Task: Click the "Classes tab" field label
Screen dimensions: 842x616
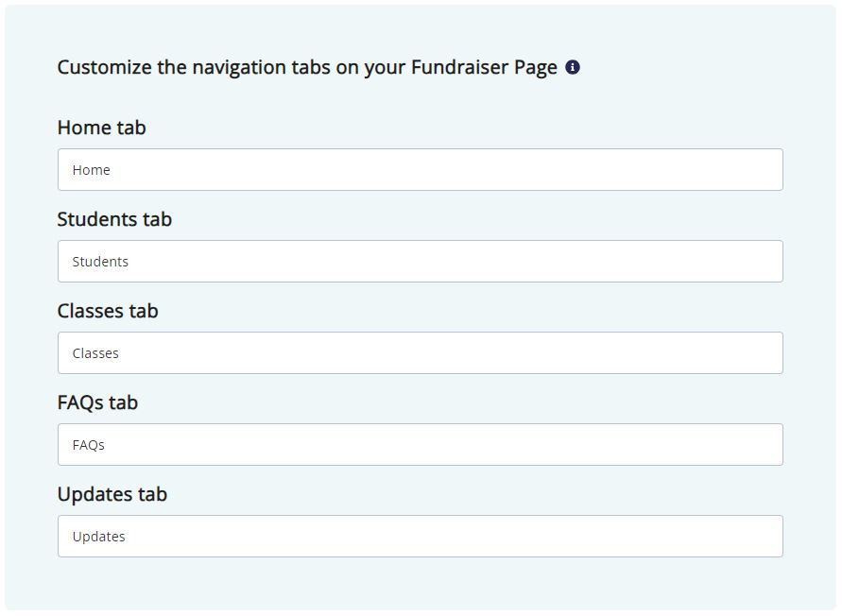Action: click(108, 311)
